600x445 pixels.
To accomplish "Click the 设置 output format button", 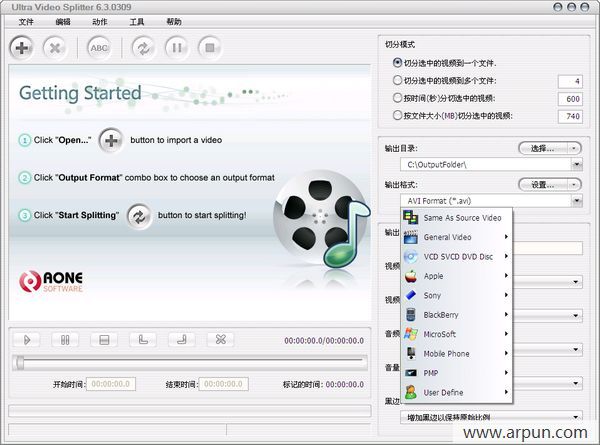I will (x=543, y=185).
